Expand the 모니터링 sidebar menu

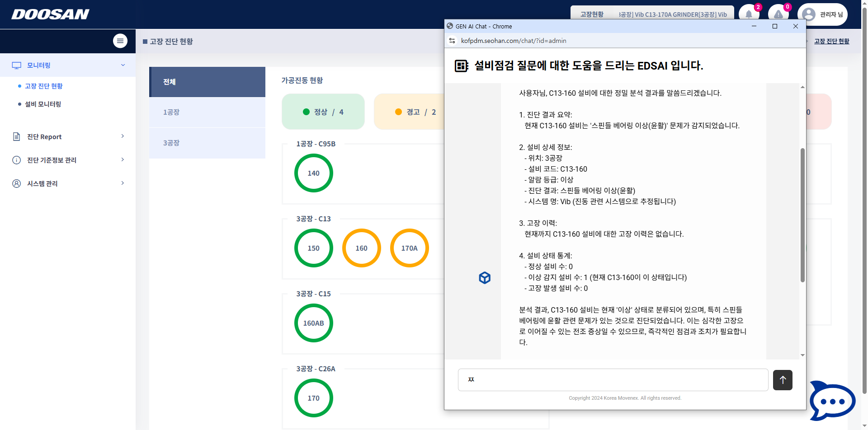pyautogui.click(x=68, y=65)
